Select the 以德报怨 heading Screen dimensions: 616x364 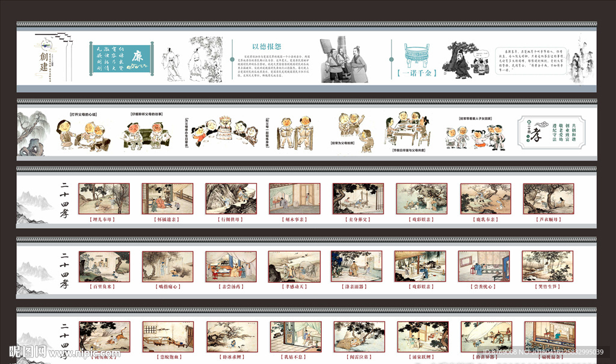pyautogui.click(x=266, y=46)
